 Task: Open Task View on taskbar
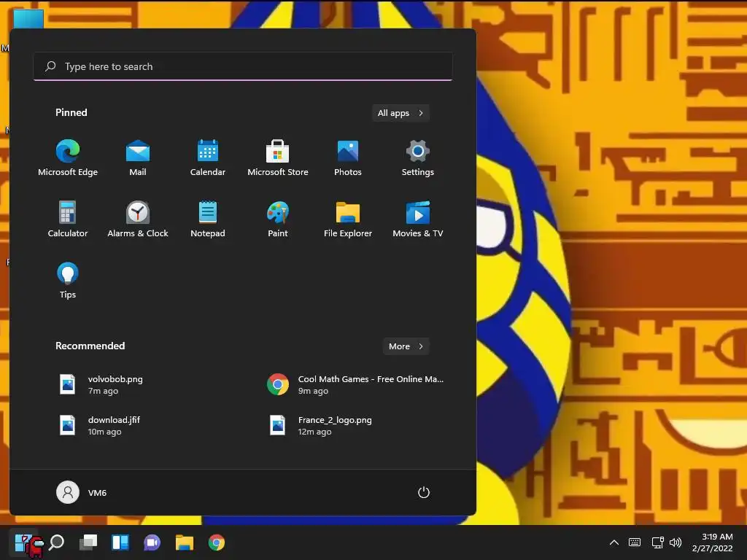point(88,542)
